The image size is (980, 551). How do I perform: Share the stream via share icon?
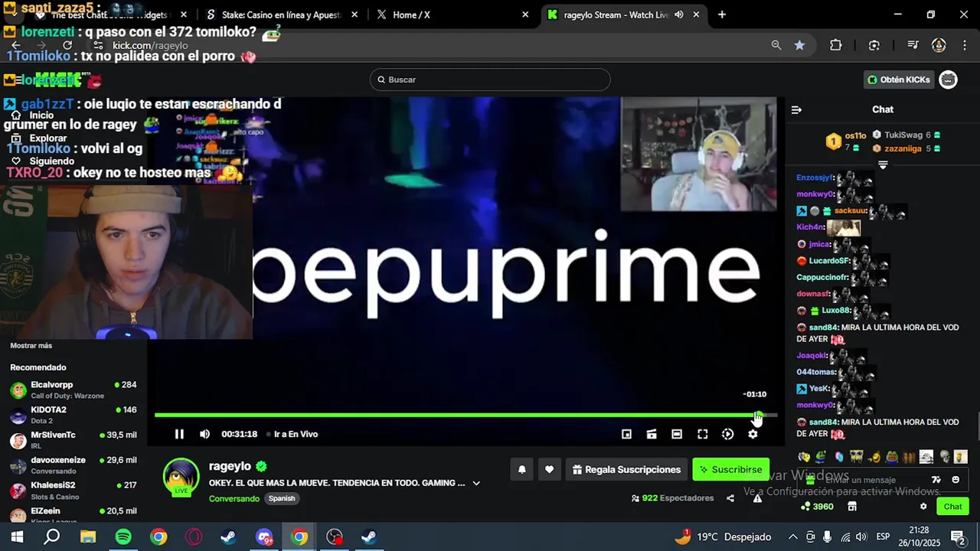coord(730,498)
